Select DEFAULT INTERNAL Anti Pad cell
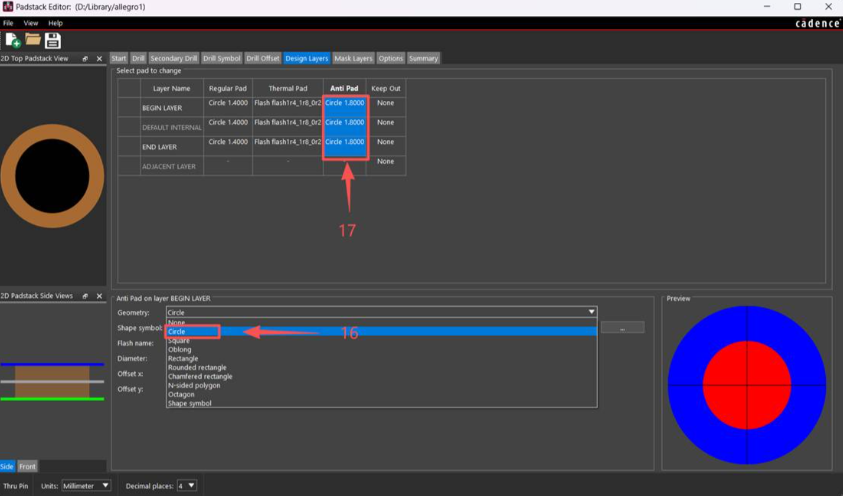The width and height of the screenshot is (843, 496). click(345, 127)
